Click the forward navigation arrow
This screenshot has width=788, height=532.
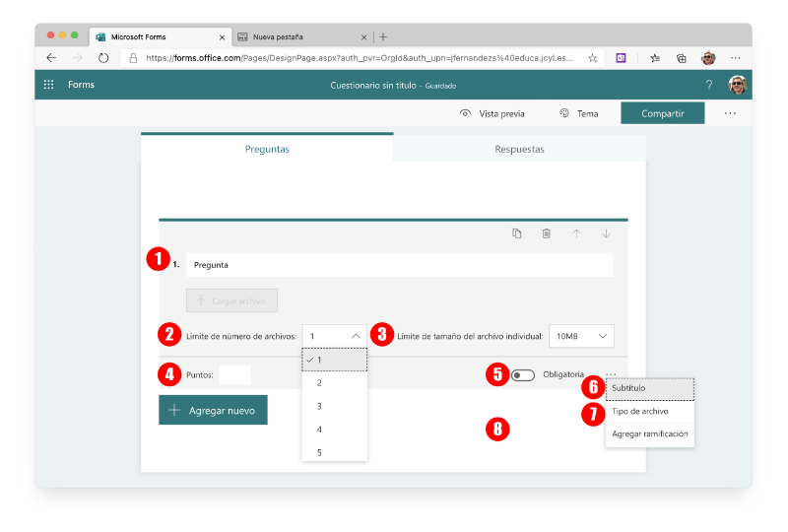[x=78, y=58]
